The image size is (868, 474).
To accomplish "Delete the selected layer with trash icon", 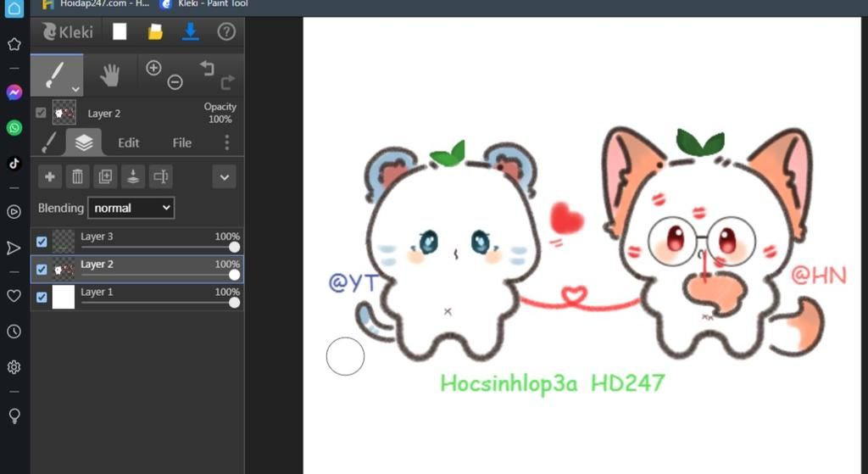I will point(77,176).
